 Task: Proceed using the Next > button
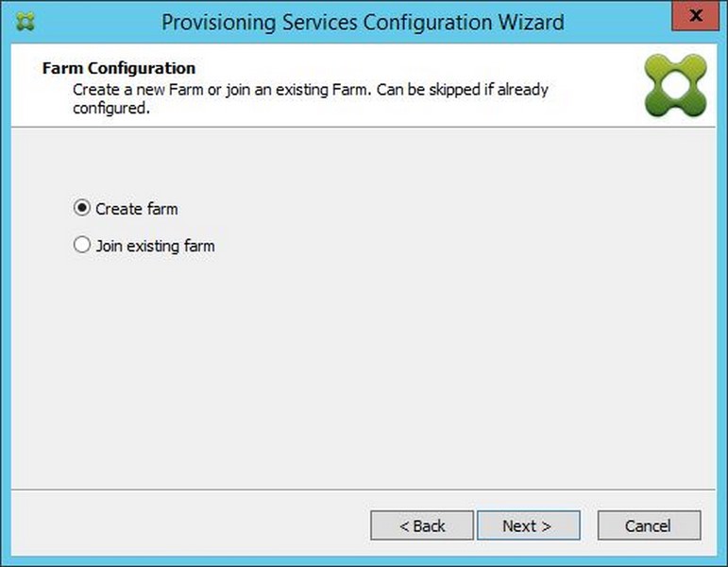529,525
